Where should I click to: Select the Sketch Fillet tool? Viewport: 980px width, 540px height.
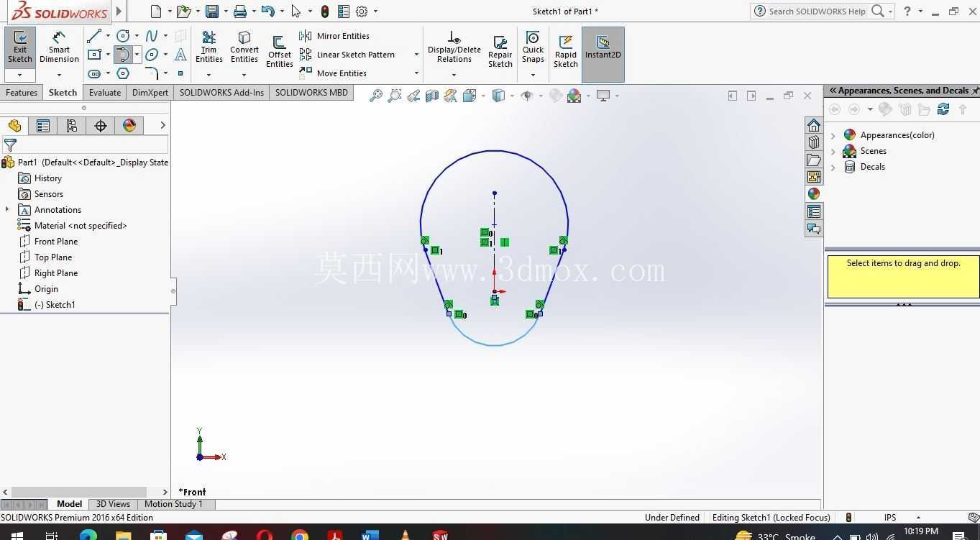pyautogui.click(x=152, y=73)
